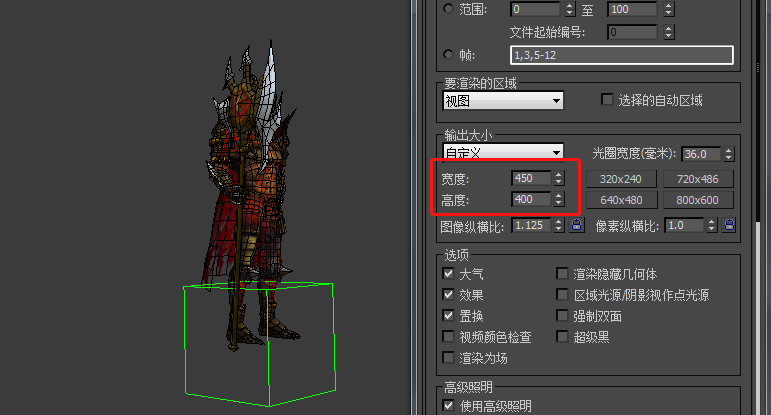Viewport: 771px width, 415px height.
Task: Disable the 大气 (Atmospherics) checkbox
Action: point(448,273)
